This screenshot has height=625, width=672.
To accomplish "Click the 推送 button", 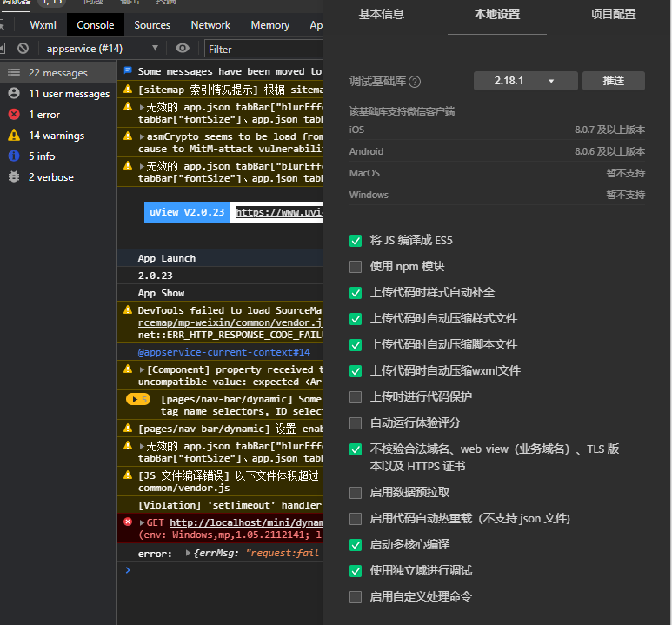I will click(614, 81).
